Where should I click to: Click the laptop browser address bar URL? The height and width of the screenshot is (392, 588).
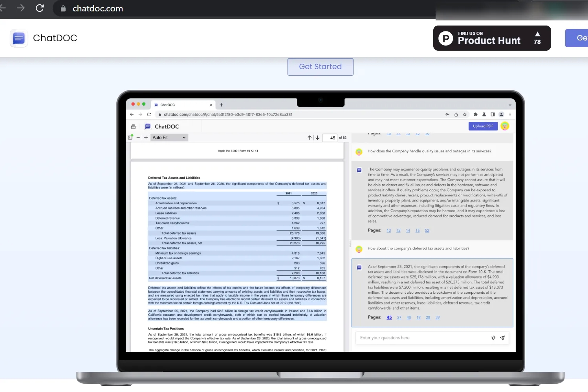228,115
